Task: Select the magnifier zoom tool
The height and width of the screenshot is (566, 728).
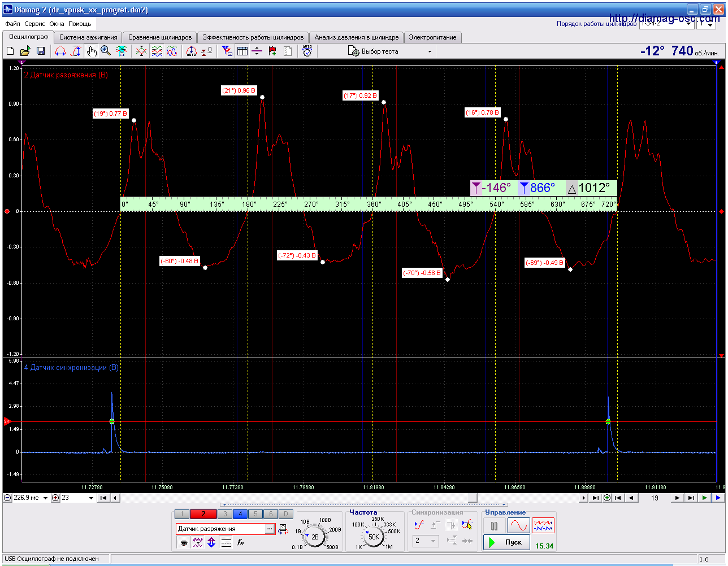Action: pyautogui.click(x=106, y=51)
